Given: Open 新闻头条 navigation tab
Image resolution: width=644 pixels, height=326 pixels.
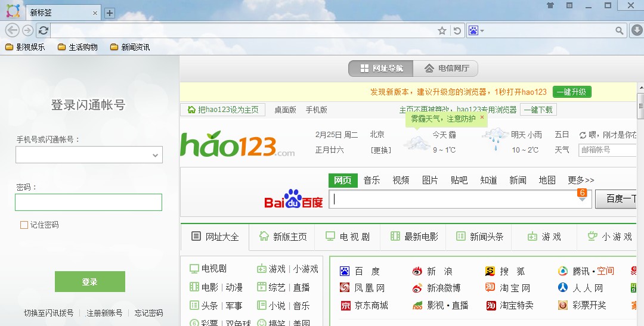Looking at the screenshot, I should [479, 237].
